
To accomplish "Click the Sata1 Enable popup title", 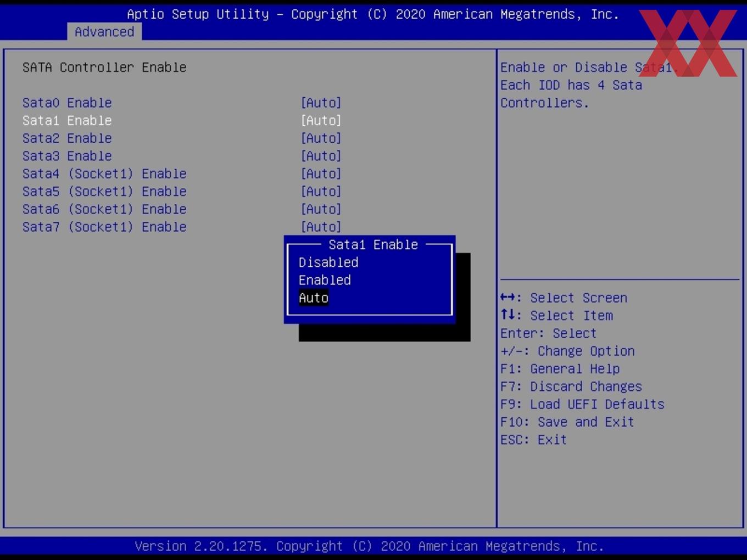I will coord(373,244).
